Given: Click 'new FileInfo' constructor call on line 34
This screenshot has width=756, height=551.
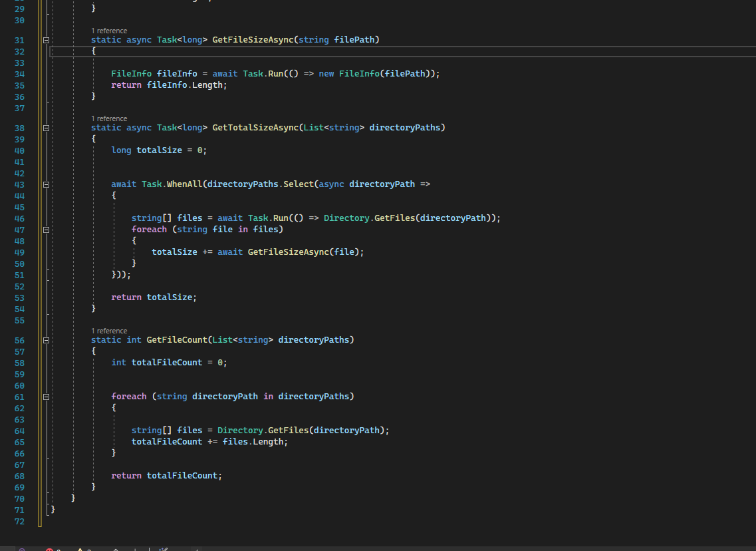Looking at the screenshot, I should click(348, 73).
